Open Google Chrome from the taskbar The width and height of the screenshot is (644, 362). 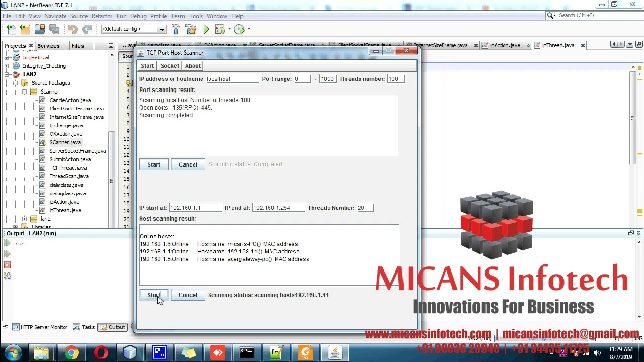click(71, 353)
